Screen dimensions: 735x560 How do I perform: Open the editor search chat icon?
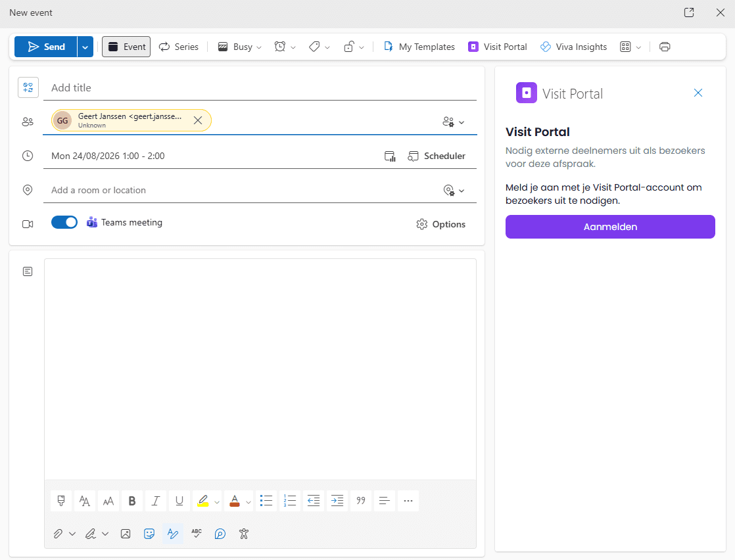tap(220, 534)
